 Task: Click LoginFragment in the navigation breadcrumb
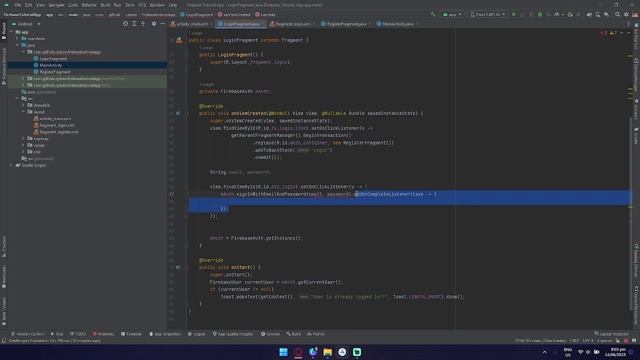tap(197, 15)
